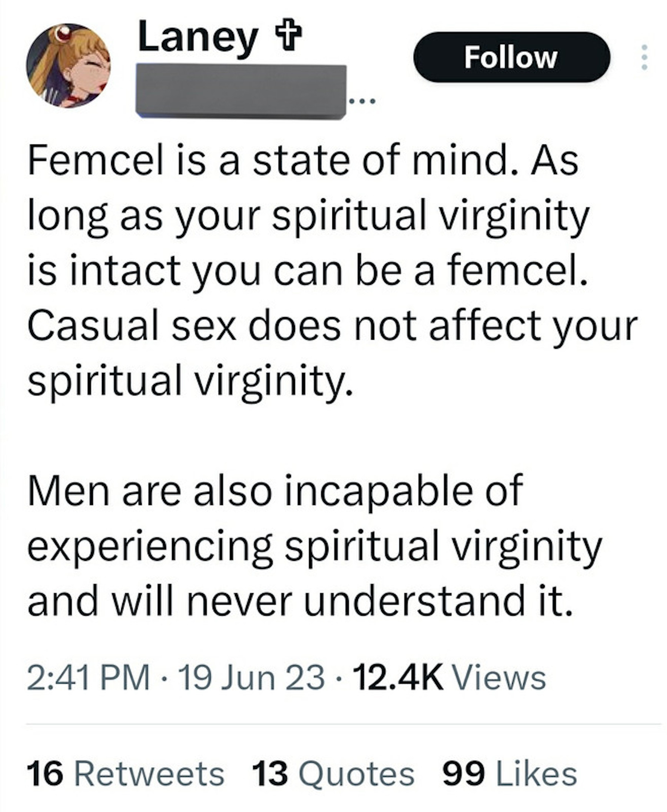Show the 16 Retweets list
Image resolution: width=667 pixels, height=812 pixels.
(x=125, y=773)
